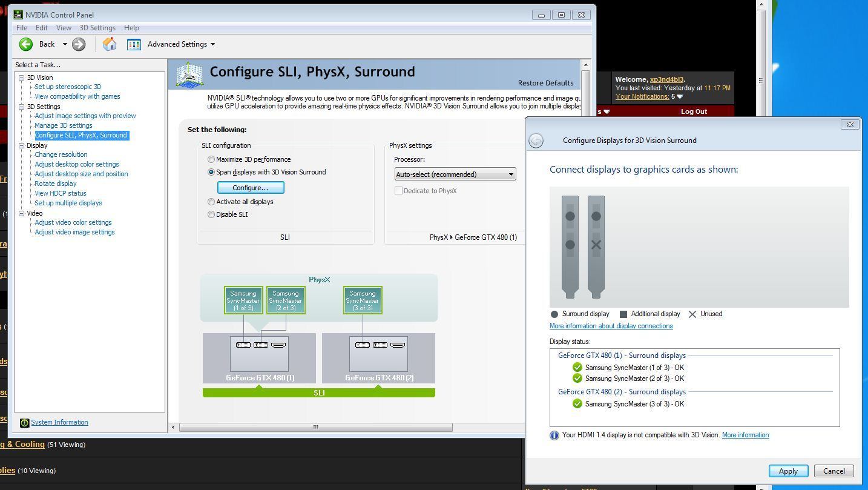Image resolution: width=868 pixels, height=490 pixels.
Task: Select Adjust video image settings task
Action: pyautogui.click(x=74, y=232)
